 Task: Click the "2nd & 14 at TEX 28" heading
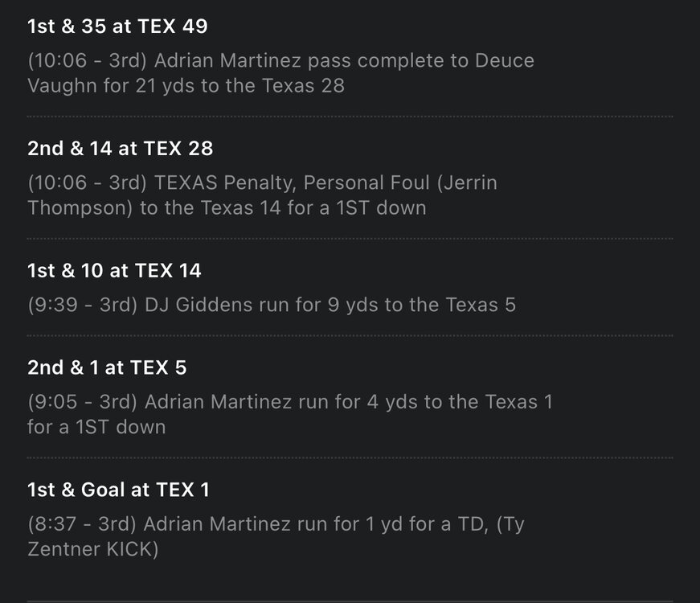pos(120,149)
